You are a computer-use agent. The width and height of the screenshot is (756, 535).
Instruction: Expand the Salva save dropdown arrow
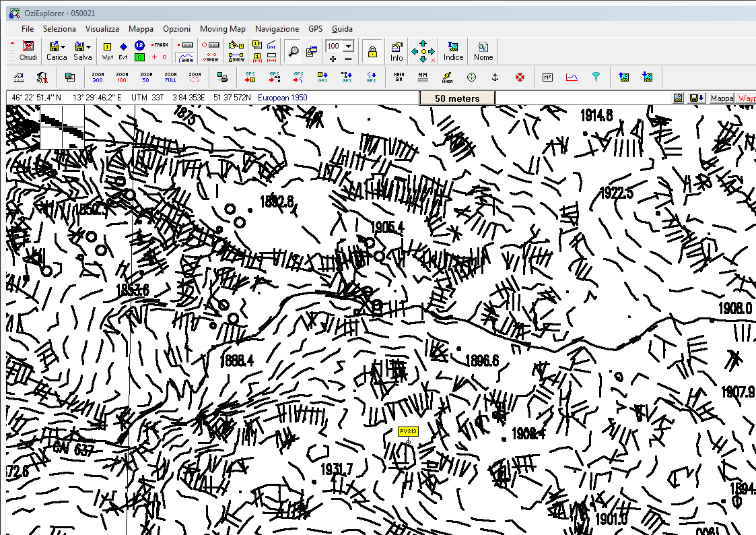click(x=89, y=47)
